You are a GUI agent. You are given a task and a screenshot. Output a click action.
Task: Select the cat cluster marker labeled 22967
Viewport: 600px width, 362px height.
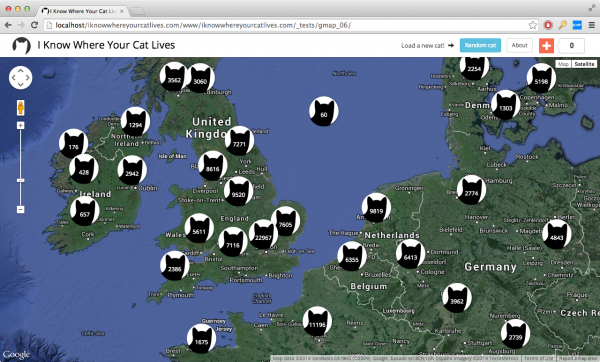coord(263,234)
